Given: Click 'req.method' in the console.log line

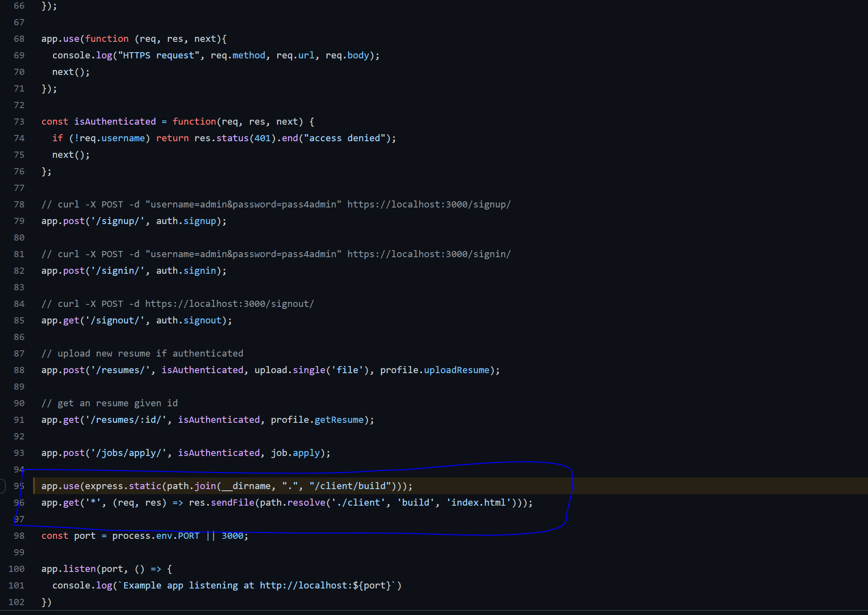Looking at the screenshot, I should coord(238,55).
